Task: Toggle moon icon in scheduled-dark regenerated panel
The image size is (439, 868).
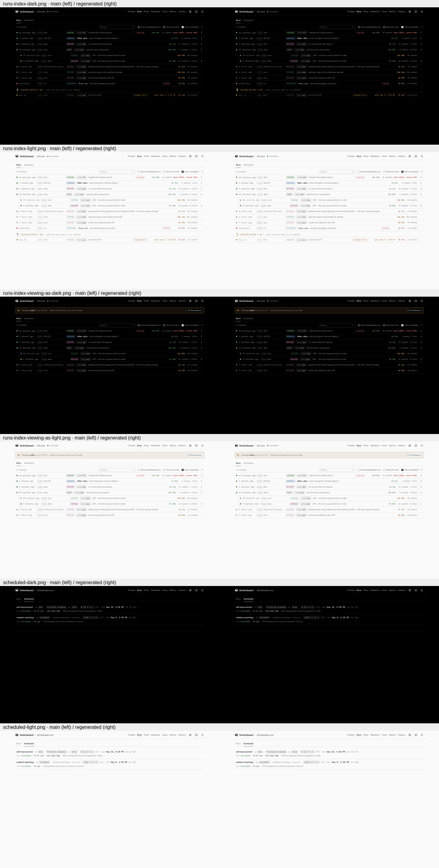Action: (422, 590)
